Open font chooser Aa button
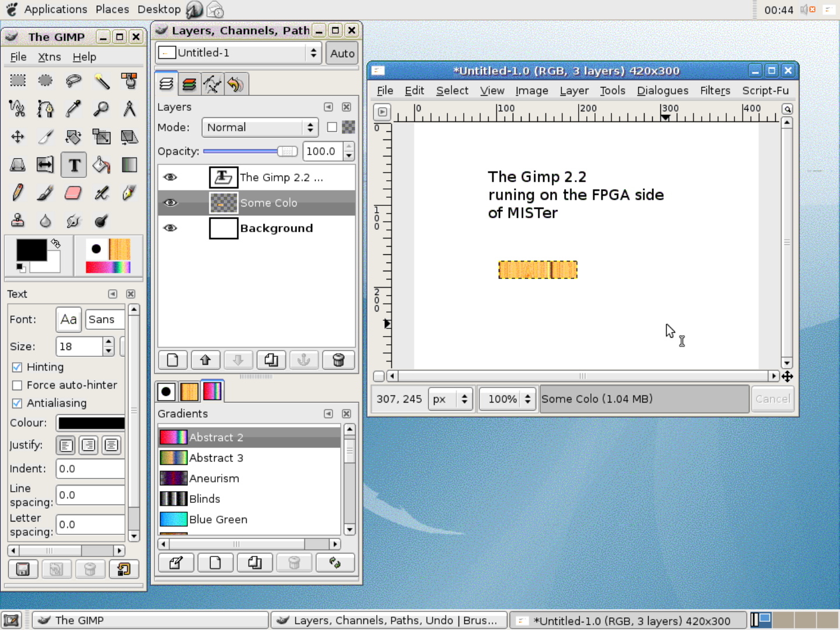Viewport: 840px width, 630px height. 69,319
